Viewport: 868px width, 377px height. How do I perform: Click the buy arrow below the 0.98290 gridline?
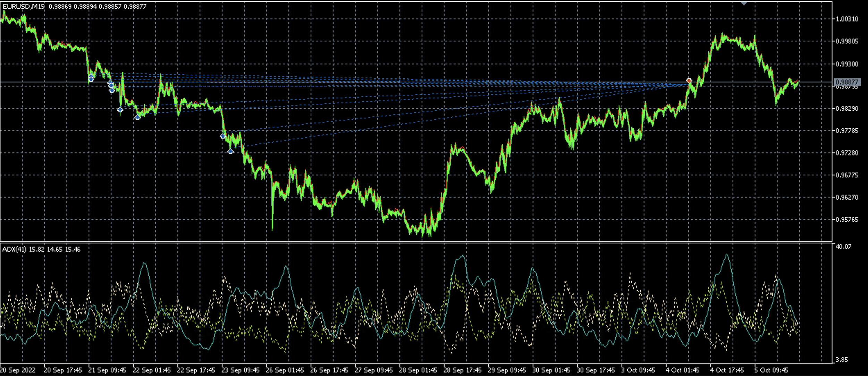pos(120,110)
